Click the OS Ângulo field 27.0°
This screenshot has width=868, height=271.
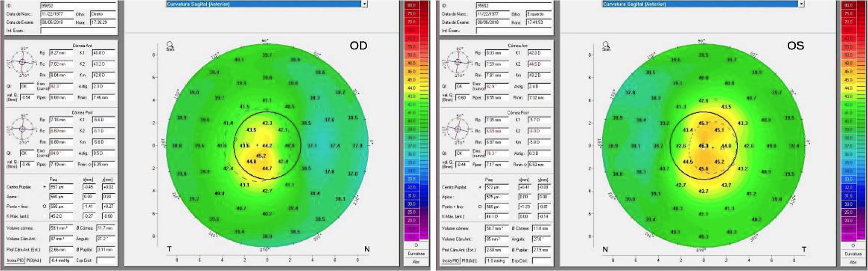(x=542, y=239)
